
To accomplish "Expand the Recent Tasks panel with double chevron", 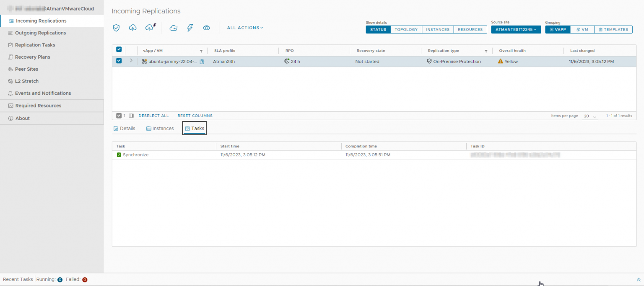I will (x=638, y=280).
